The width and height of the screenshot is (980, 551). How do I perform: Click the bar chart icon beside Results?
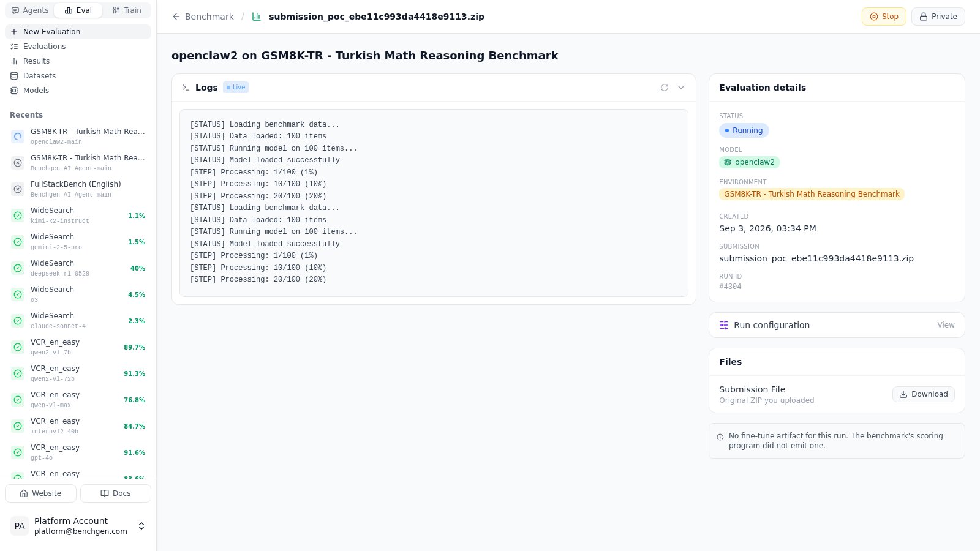(x=14, y=61)
